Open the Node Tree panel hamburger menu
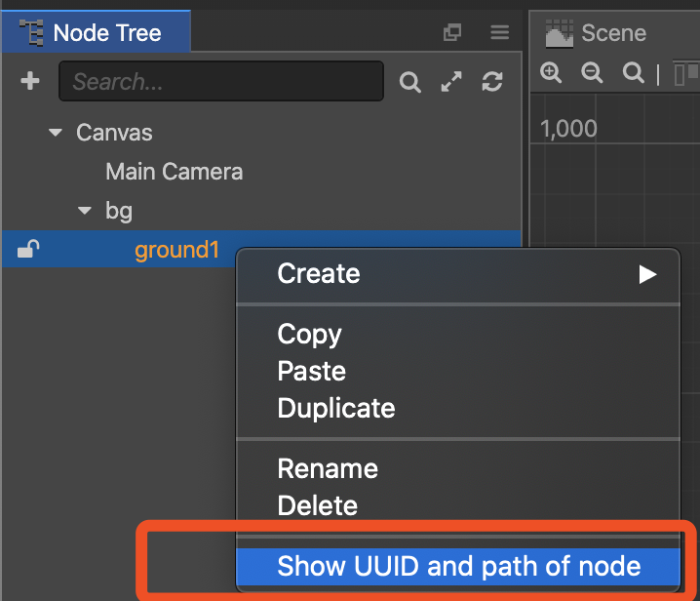Viewport: 700px width, 601px height. point(500,33)
